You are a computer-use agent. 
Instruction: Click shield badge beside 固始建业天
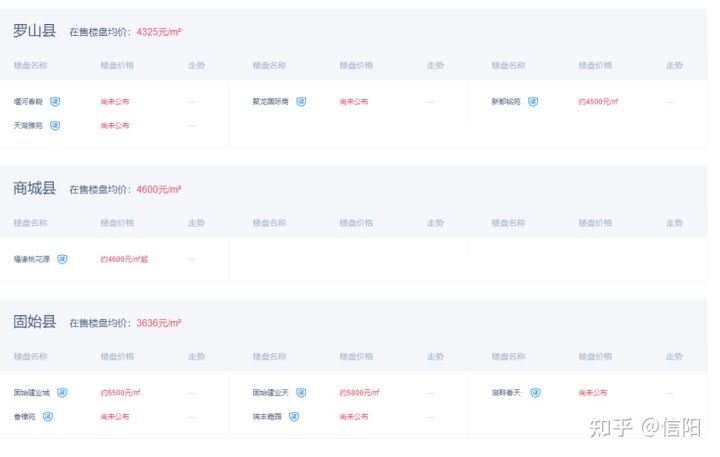(x=301, y=393)
